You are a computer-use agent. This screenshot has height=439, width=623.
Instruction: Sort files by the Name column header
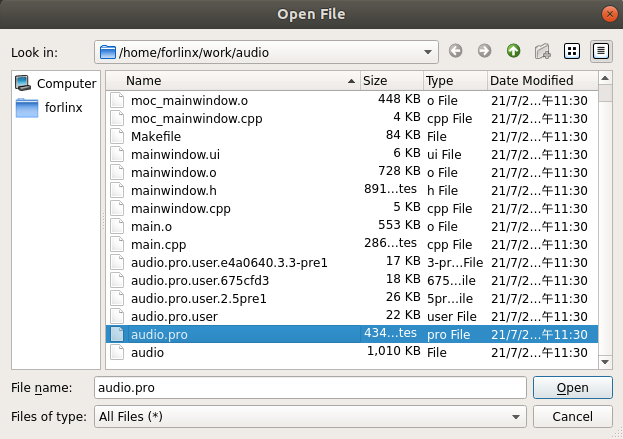coord(230,81)
